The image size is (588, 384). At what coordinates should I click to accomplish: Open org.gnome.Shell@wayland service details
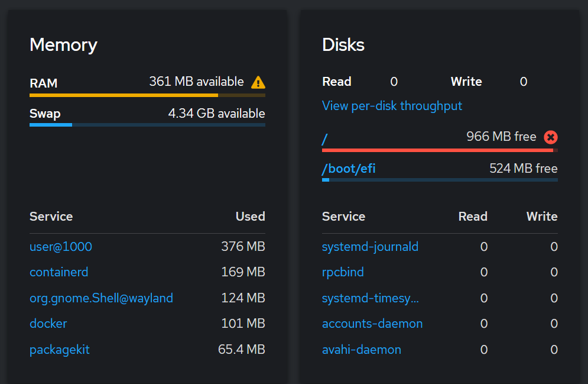point(101,298)
